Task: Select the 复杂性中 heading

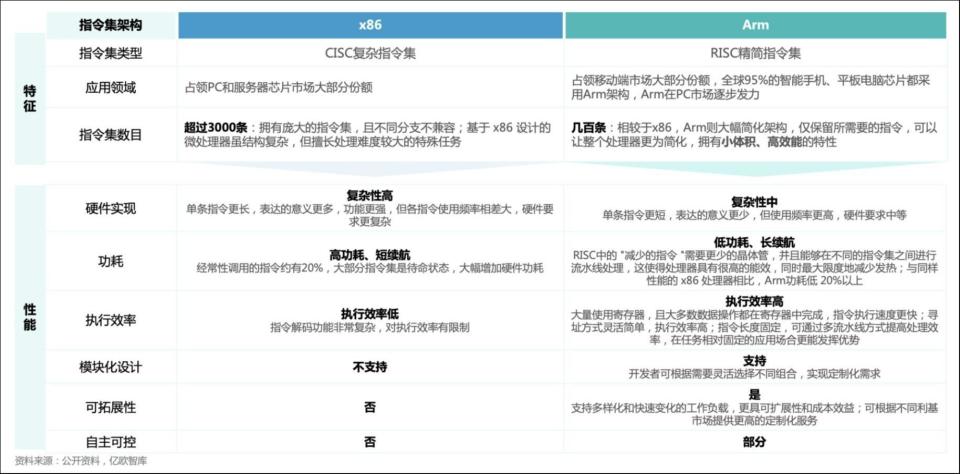Action: (x=754, y=202)
